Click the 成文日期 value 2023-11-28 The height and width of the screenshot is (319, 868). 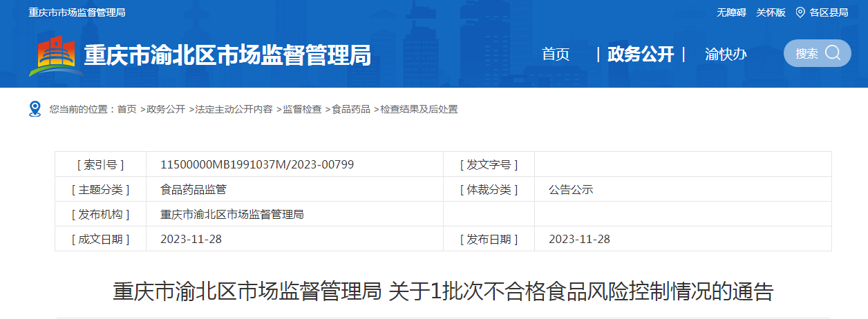coord(191,239)
